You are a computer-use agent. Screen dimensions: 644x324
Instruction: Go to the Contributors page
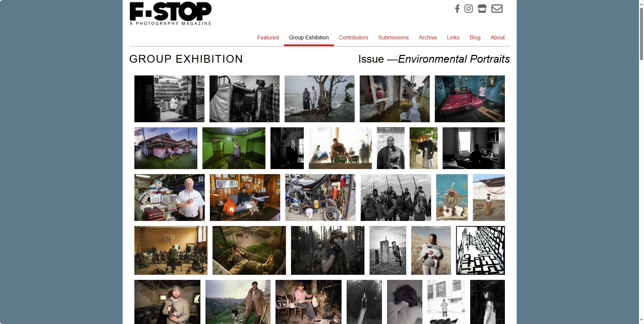point(353,37)
